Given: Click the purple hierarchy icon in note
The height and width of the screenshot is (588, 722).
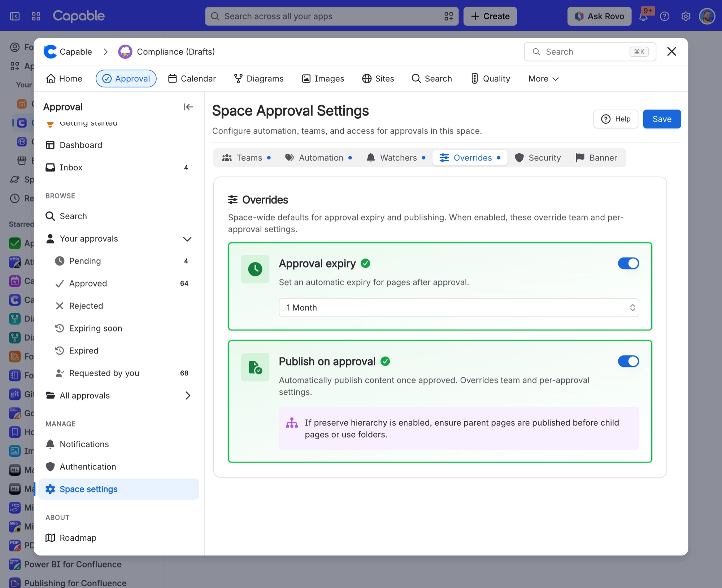Looking at the screenshot, I should point(292,423).
